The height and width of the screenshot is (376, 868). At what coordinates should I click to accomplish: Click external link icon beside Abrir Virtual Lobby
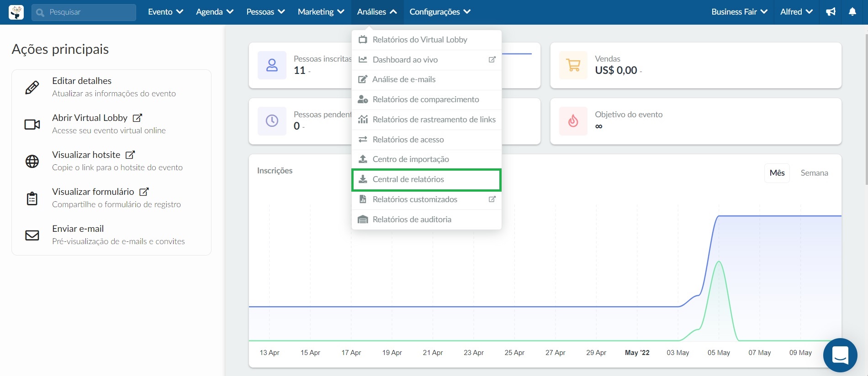point(137,118)
